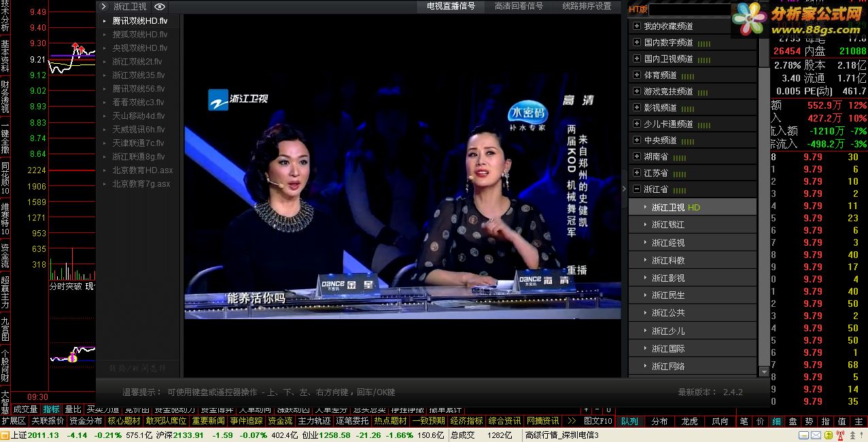Switch to the 龙虎 tab
The image size is (868, 442).
pos(689,421)
